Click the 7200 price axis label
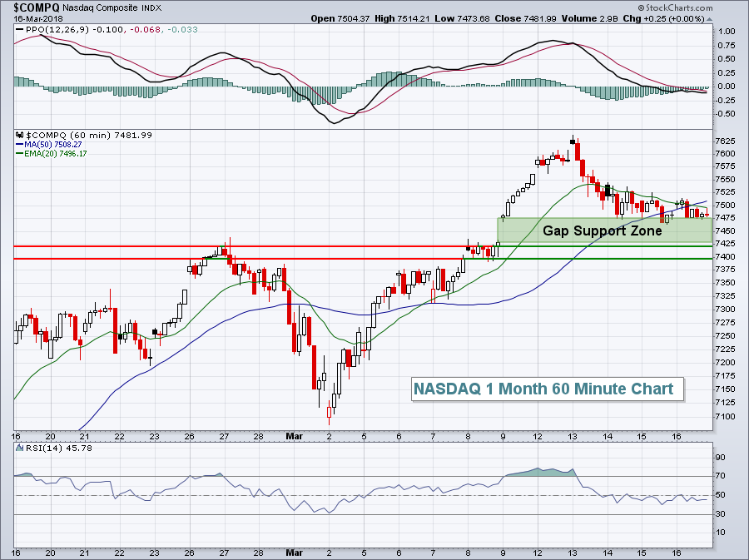Viewport: 749px width, 560px height. (x=725, y=363)
